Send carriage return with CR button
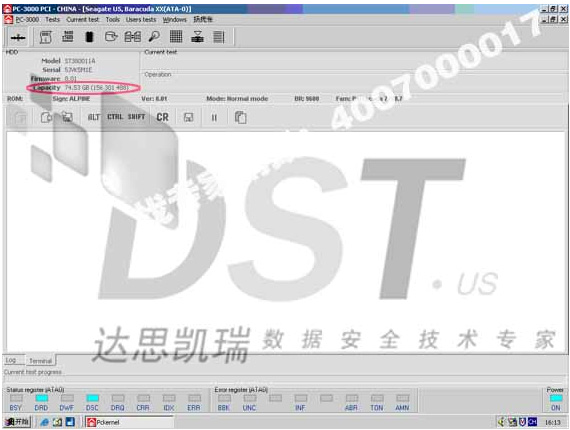 (x=162, y=117)
